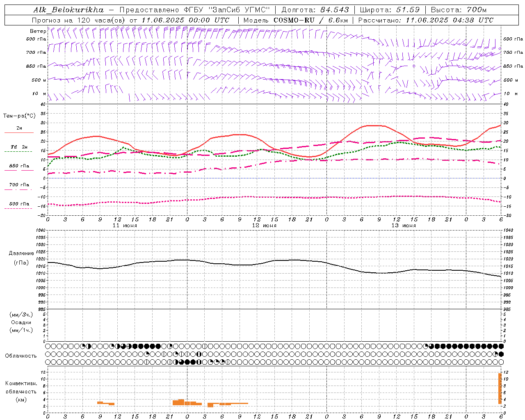The width and height of the screenshot is (525, 420).
Task: Click the forecast start 11.06.2025 00:00 UTC
Action: coord(185,20)
